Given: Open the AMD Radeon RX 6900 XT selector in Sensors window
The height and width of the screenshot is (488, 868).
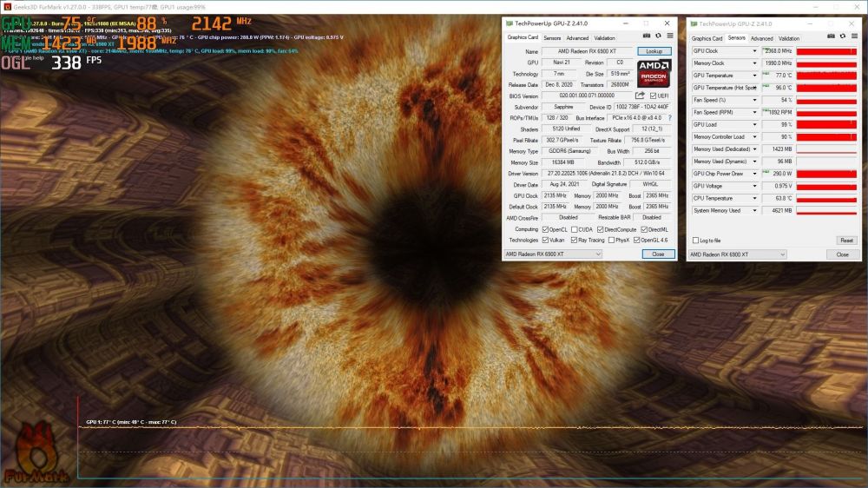Looking at the screenshot, I should point(737,254).
